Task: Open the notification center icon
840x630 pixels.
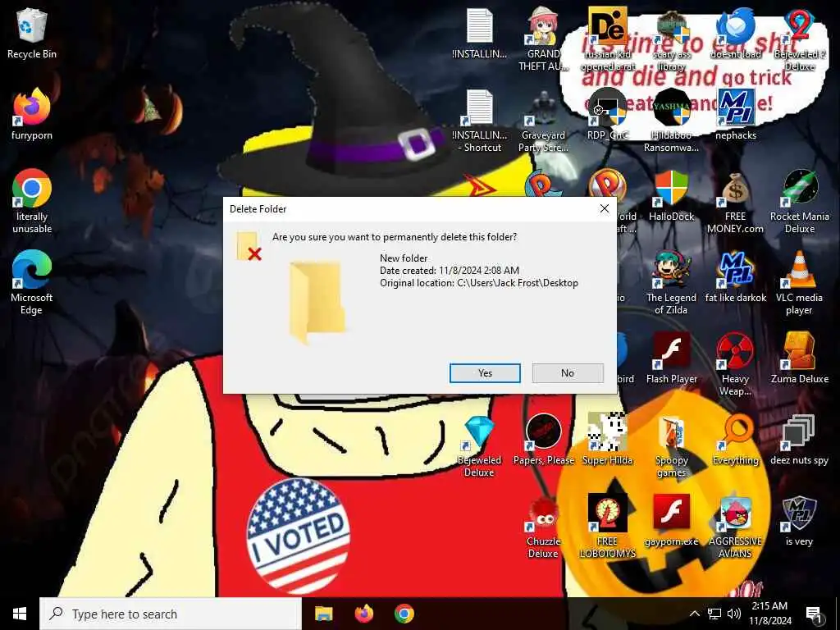Action: (x=815, y=614)
